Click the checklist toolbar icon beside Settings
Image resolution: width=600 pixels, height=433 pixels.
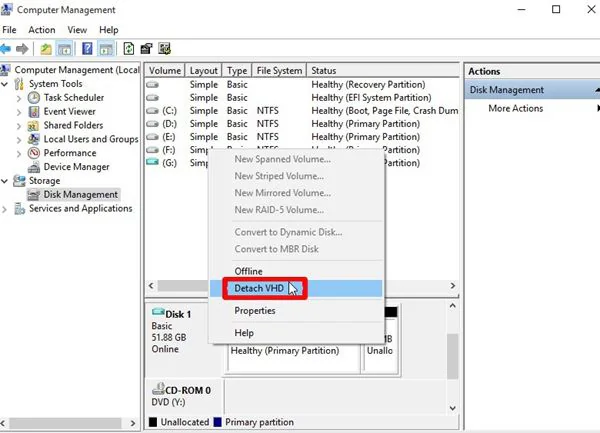165,49
